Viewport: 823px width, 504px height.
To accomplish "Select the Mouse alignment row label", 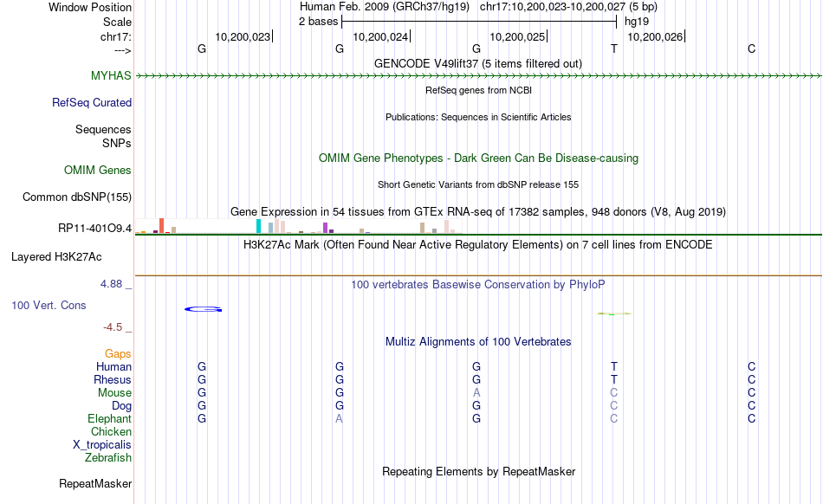I will tap(114, 393).
